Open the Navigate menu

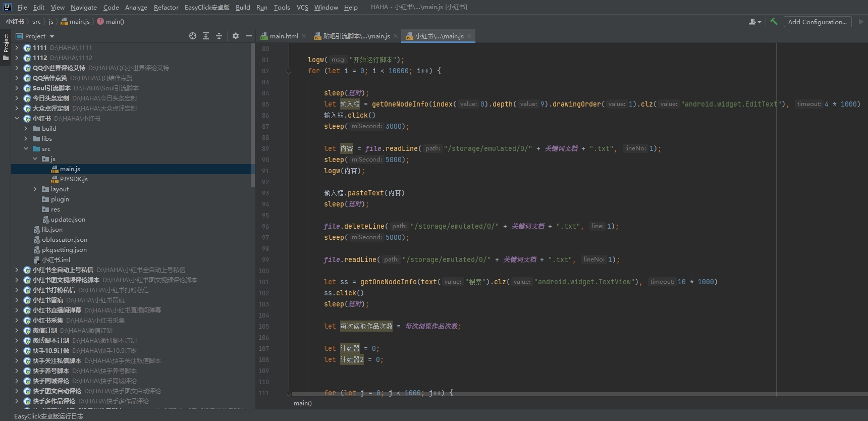(84, 7)
